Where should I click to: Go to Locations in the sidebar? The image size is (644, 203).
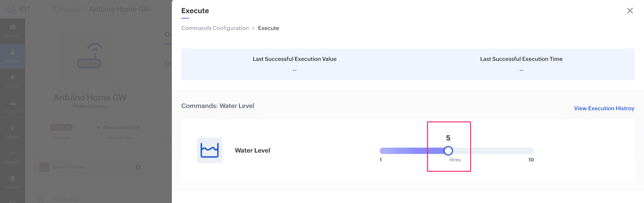coord(13,103)
